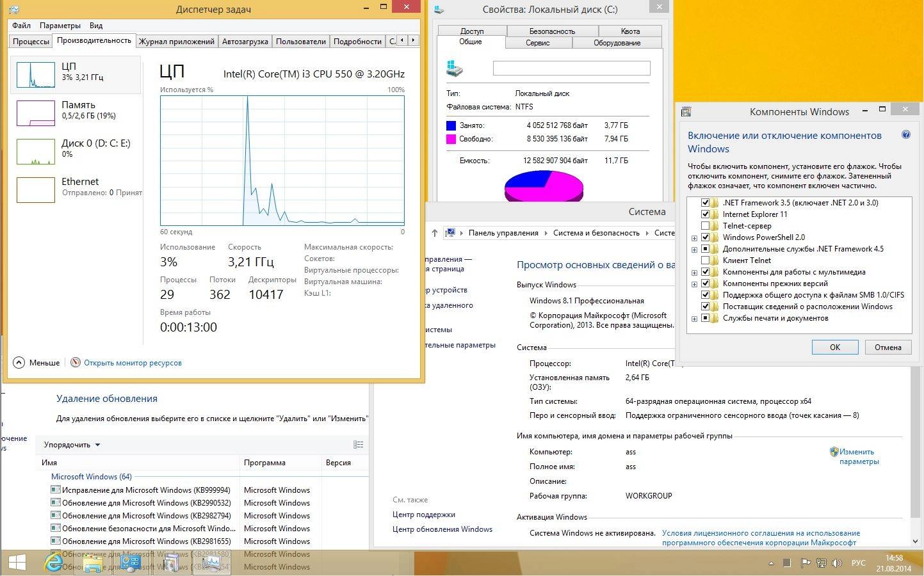Viewport: 924px width, 576px height.
Task: Click KB999994 update row icon
Action: (56, 490)
